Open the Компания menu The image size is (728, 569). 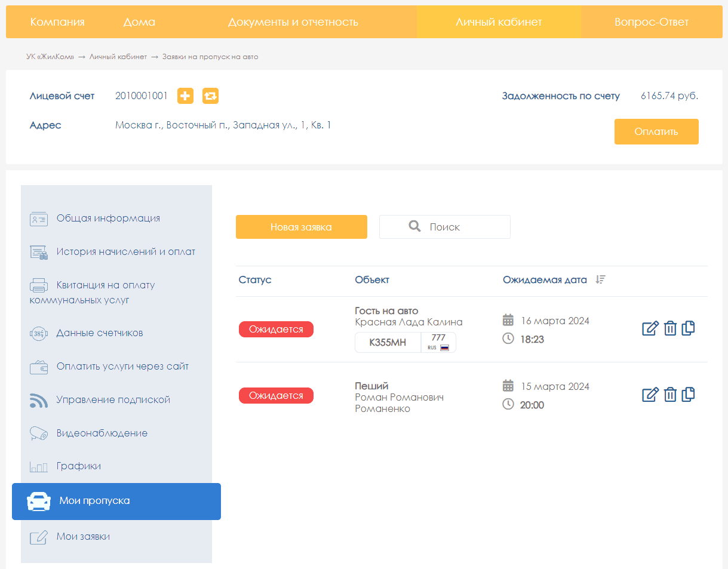57,22
